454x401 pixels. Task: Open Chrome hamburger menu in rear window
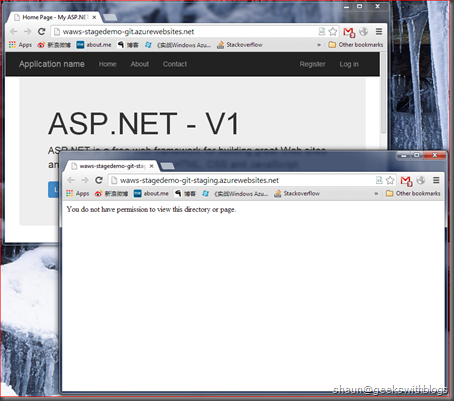coord(379,32)
